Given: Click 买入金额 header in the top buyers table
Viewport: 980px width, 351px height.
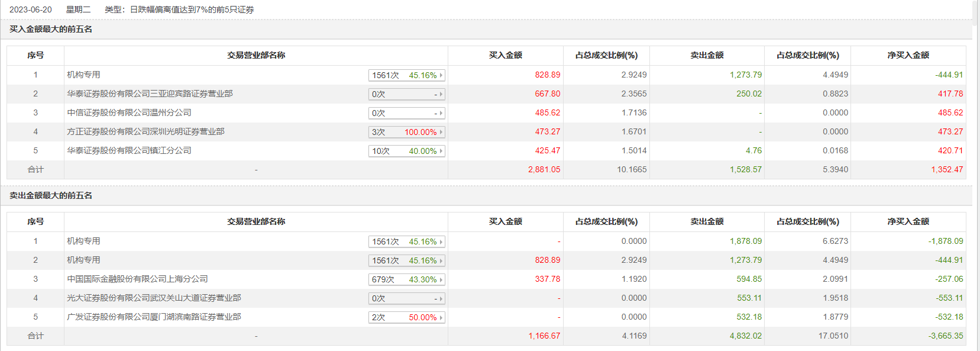Looking at the screenshot, I should click(x=505, y=55).
